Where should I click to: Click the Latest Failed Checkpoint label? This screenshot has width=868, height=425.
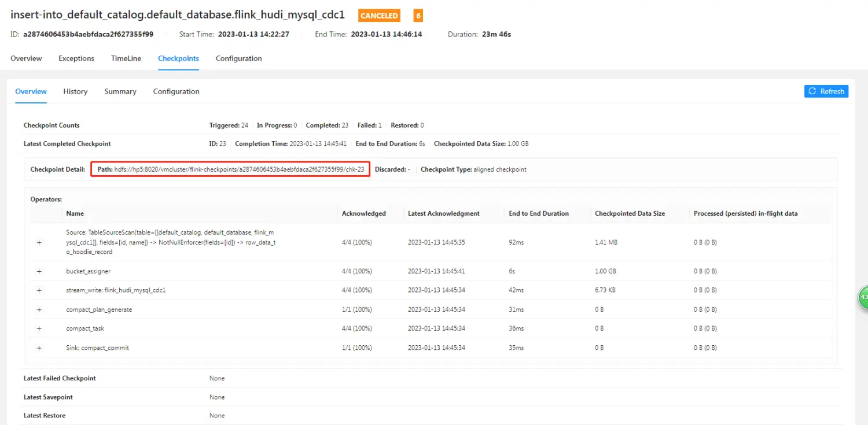[60, 378]
